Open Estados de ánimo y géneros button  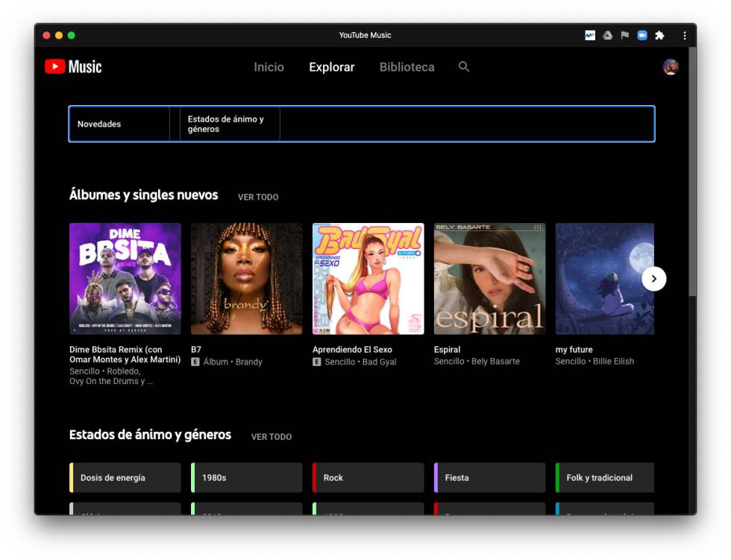pos(230,124)
